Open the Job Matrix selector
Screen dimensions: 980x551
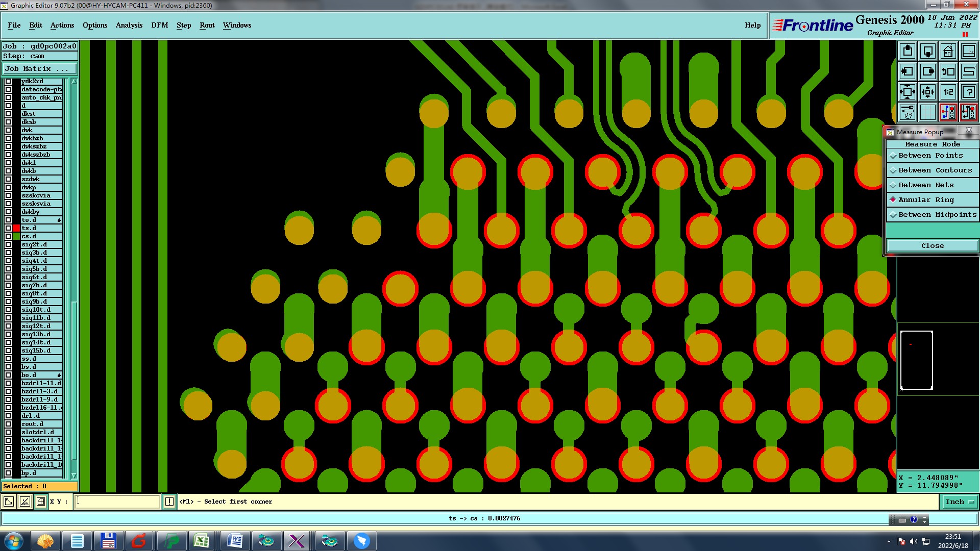point(39,68)
